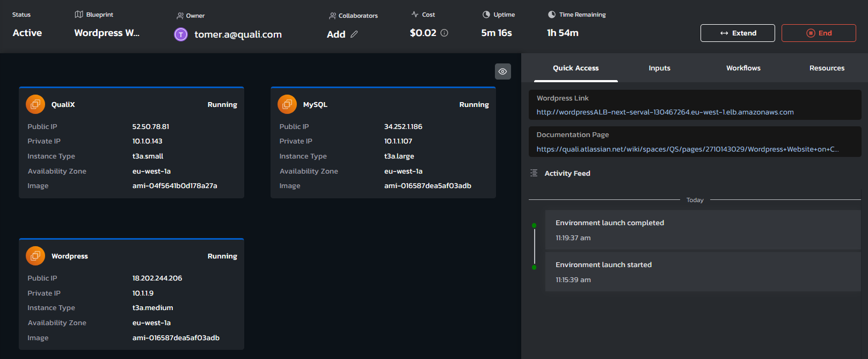Select the Quick Access tab

pos(575,68)
